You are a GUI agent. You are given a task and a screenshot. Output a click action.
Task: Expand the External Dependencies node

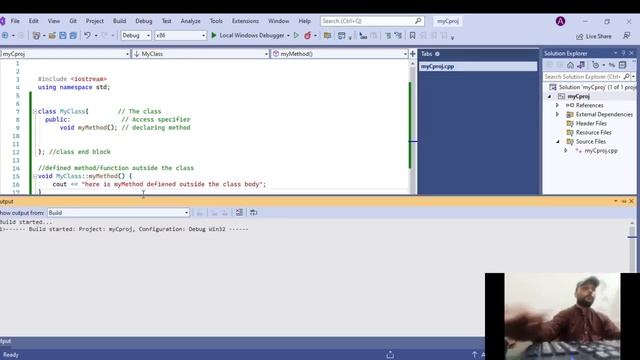click(558, 114)
